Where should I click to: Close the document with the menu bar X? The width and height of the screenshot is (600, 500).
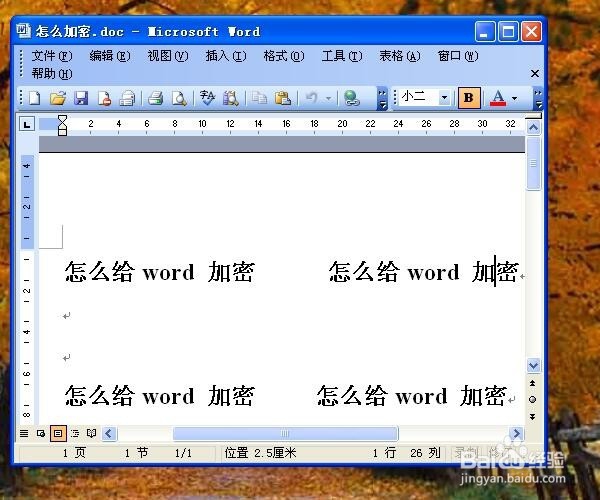coord(535,73)
